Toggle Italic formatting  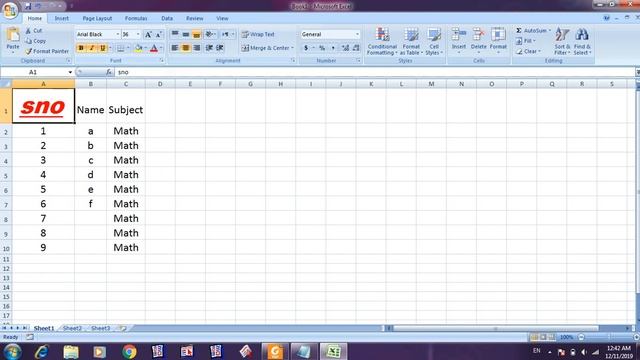(92, 48)
